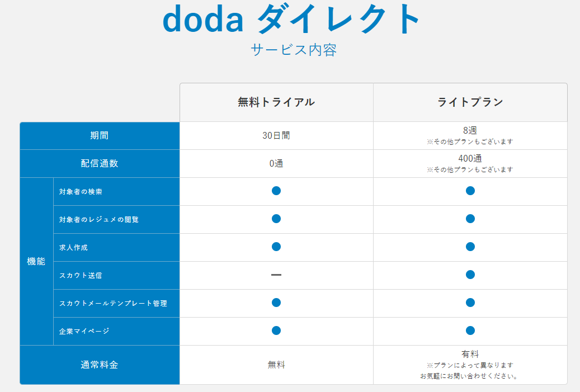Select the 対象者のレジュメの閲覧 dot in ライトプラン
The width and height of the screenshot is (580, 392).
470,219
